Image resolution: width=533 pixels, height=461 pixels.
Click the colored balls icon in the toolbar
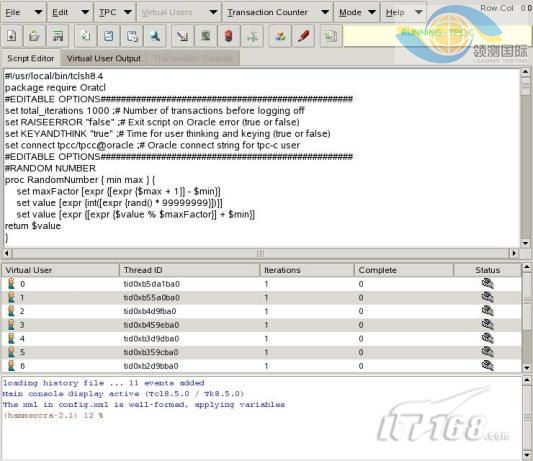[280, 35]
